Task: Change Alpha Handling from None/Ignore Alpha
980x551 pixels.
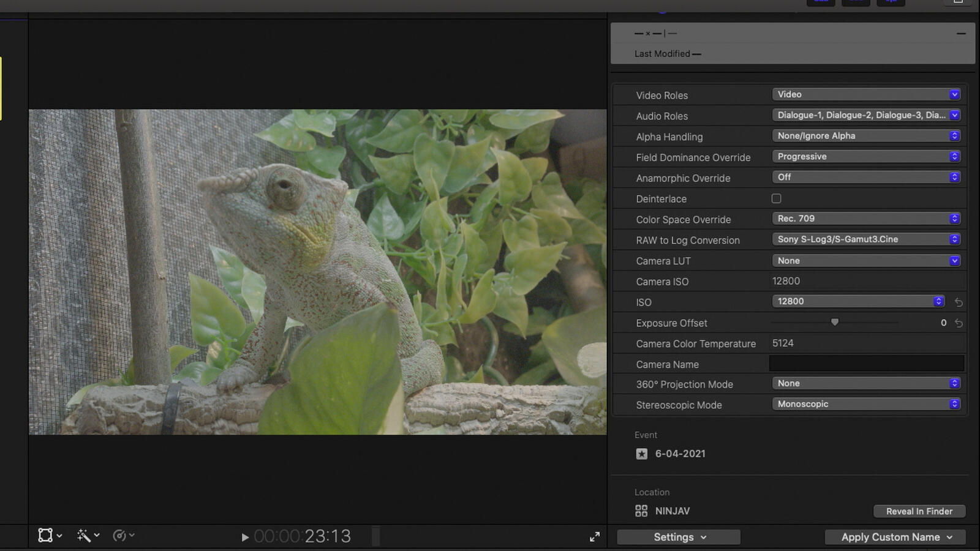Action: point(866,136)
